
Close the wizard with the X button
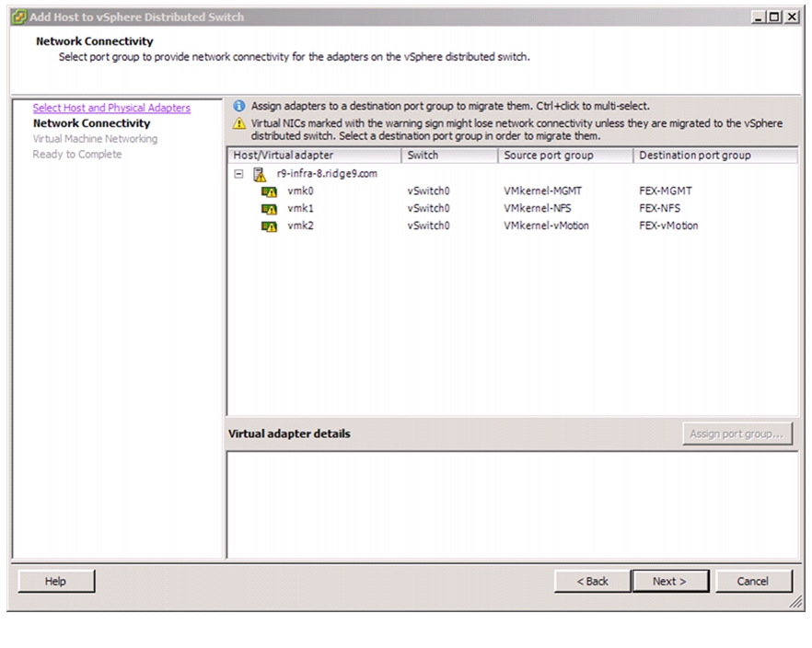(x=792, y=17)
